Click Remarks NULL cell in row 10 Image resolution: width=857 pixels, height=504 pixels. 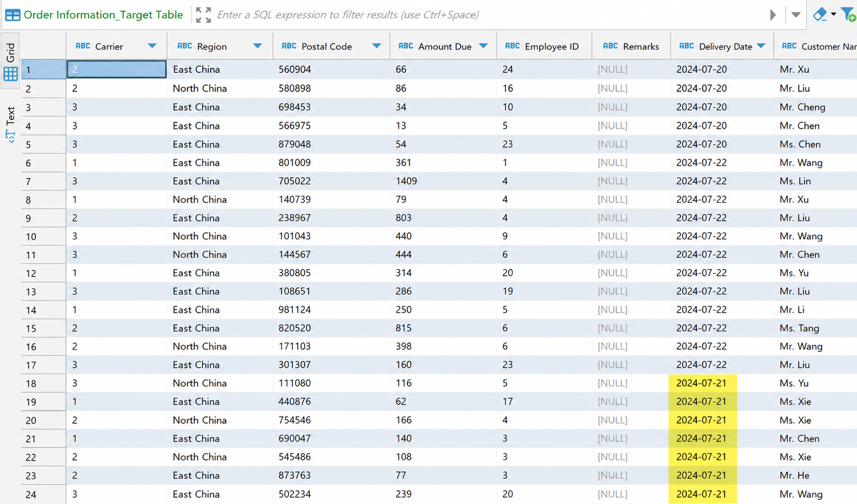click(x=631, y=236)
